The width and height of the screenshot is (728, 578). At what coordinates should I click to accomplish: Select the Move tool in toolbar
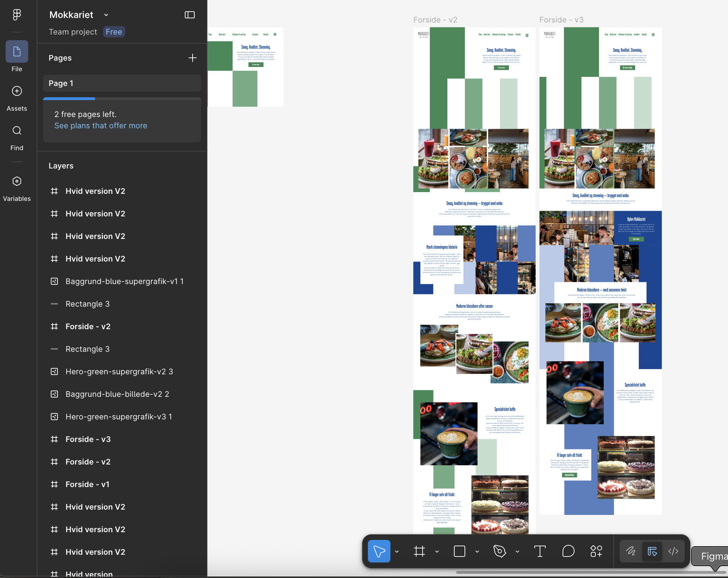pos(379,551)
